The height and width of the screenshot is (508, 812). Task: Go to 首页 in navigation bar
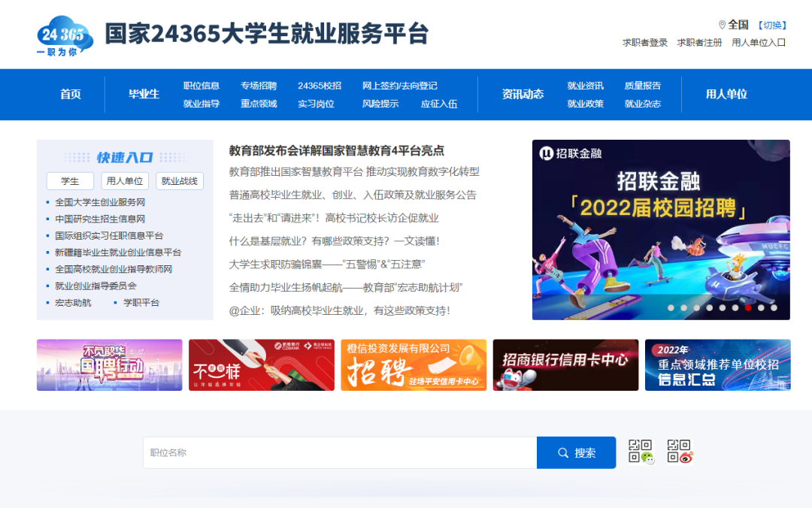pyautogui.click(x=71, y=95)
